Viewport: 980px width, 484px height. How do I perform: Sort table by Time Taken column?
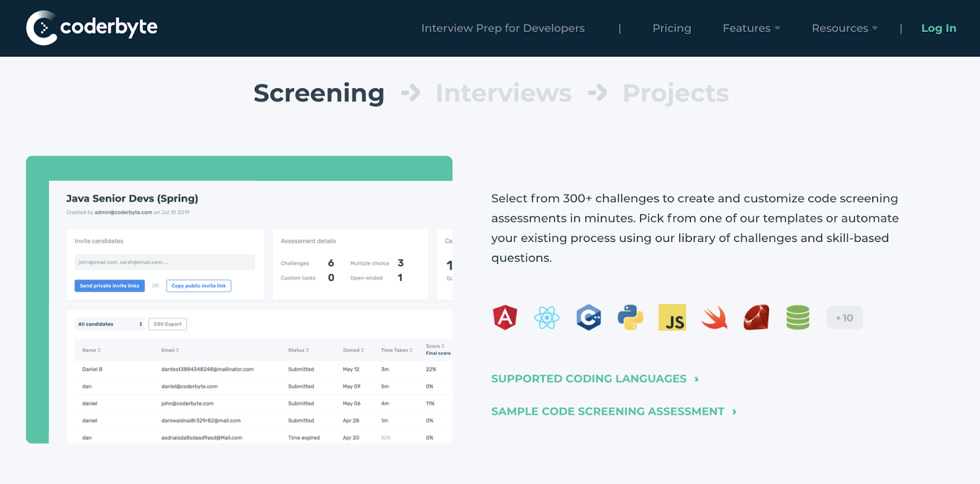pos(397,350)
